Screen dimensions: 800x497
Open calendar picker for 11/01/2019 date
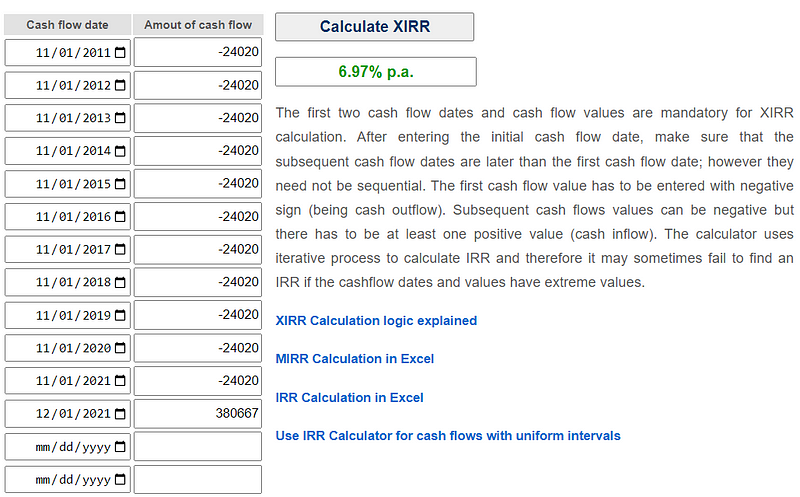120,316
